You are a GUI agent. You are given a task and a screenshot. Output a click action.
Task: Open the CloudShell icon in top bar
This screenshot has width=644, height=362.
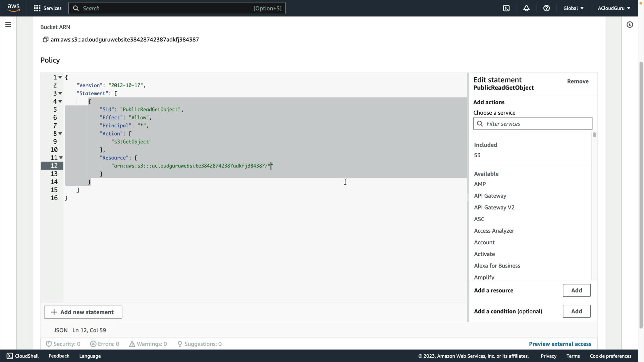[506, 8]
